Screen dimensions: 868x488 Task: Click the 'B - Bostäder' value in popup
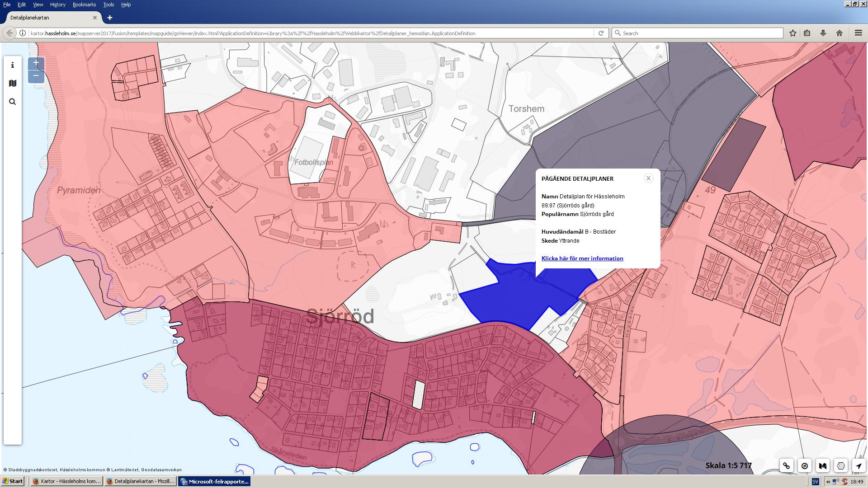point(600,232)
